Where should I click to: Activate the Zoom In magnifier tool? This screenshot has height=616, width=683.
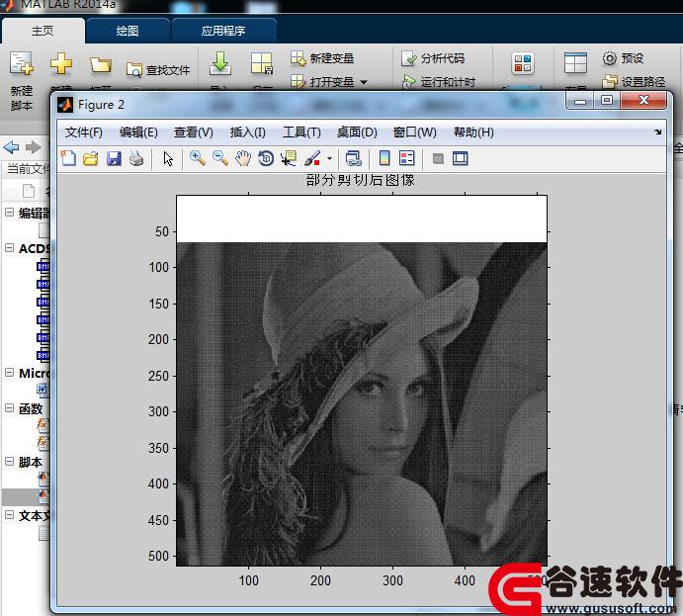tap(198, 158)
